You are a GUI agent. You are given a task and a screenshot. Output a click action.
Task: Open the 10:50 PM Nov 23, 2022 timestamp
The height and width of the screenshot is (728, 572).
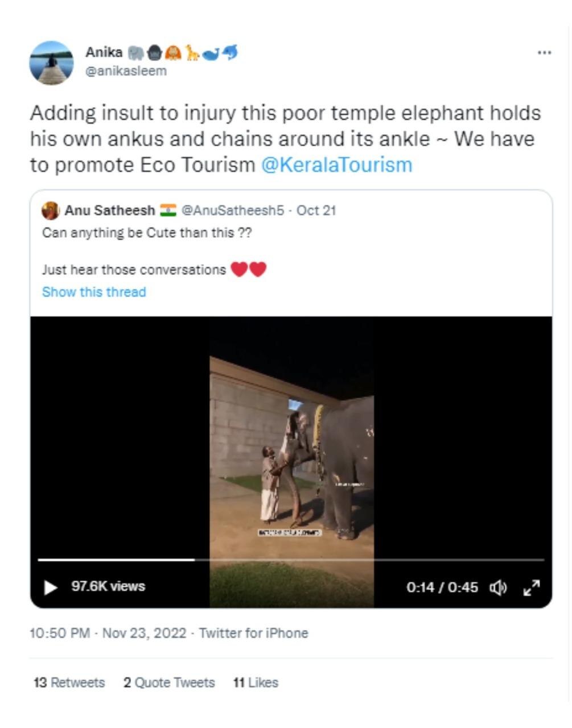(x=108, y=633)
